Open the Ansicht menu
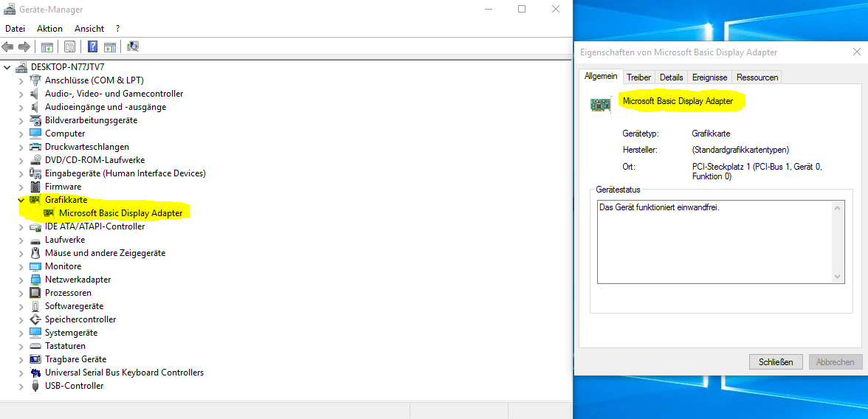 (x=89, y=28)
